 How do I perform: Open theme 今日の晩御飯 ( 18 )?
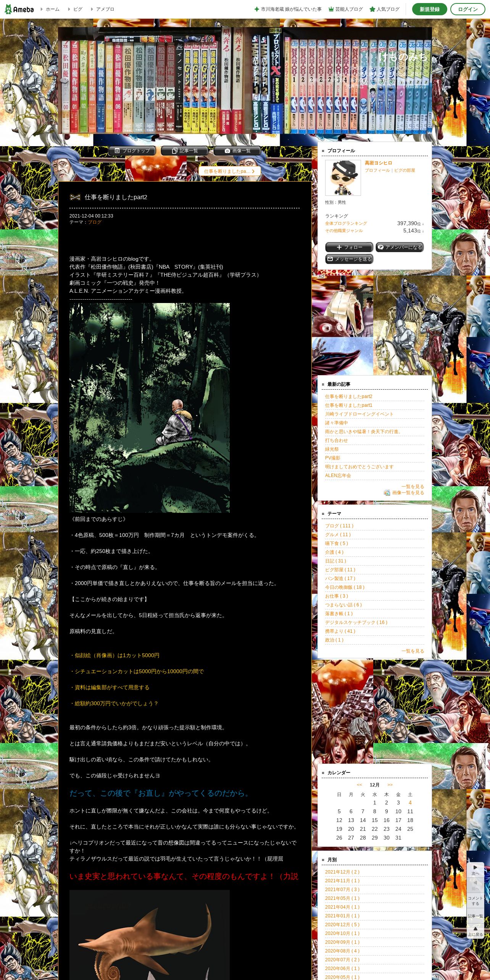(345, 587)
